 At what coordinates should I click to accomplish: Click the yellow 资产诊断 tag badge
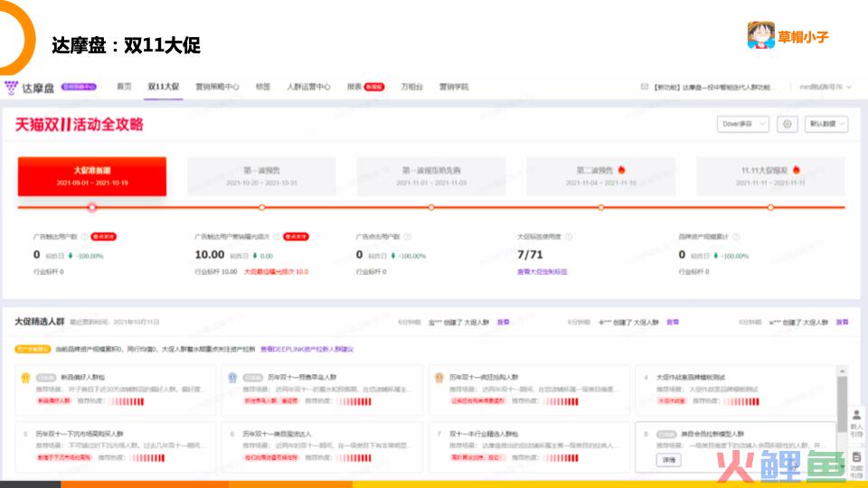(x=33, y=349)
